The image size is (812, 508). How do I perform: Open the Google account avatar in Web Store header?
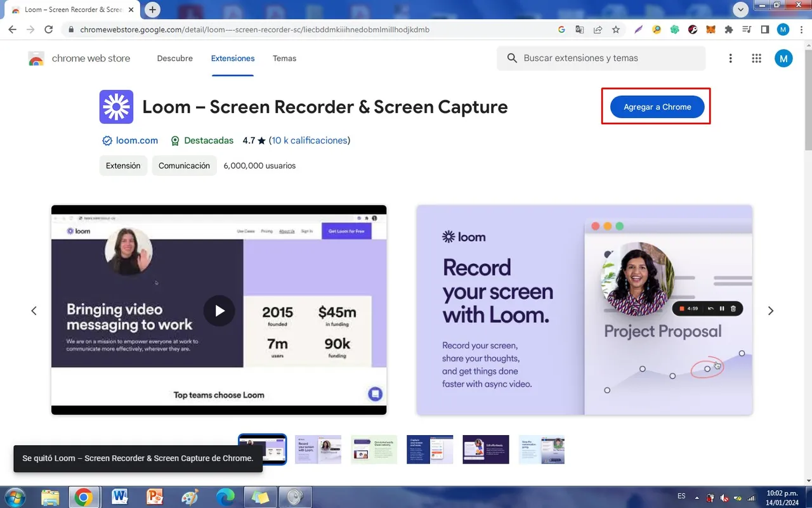pyautogui.click(x=783, y=58)
